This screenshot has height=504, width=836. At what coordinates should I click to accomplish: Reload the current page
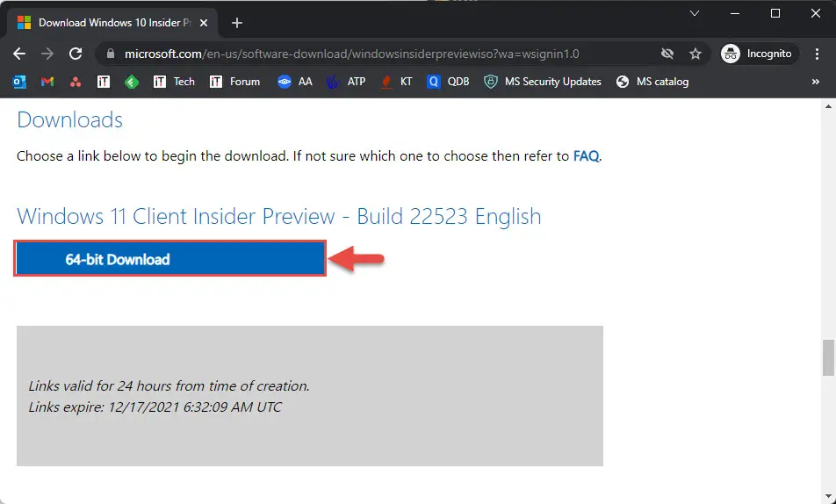(x=76, y=54)
